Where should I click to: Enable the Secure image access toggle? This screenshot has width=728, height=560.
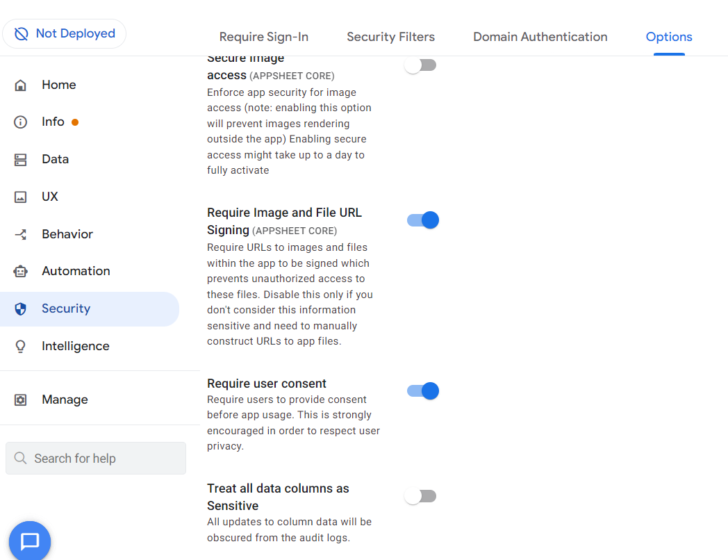click(x=421, y=65)
